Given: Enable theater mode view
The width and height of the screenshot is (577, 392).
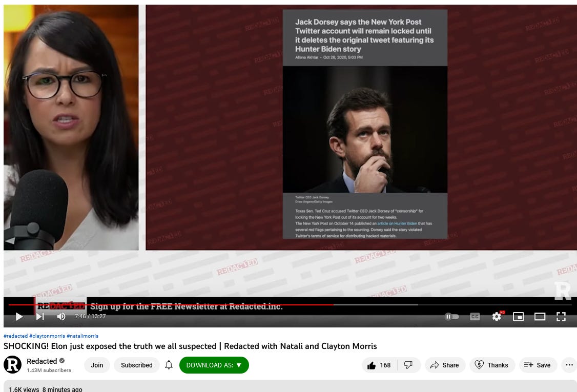Looking at the screenshot, I should [x=540, y=317].
